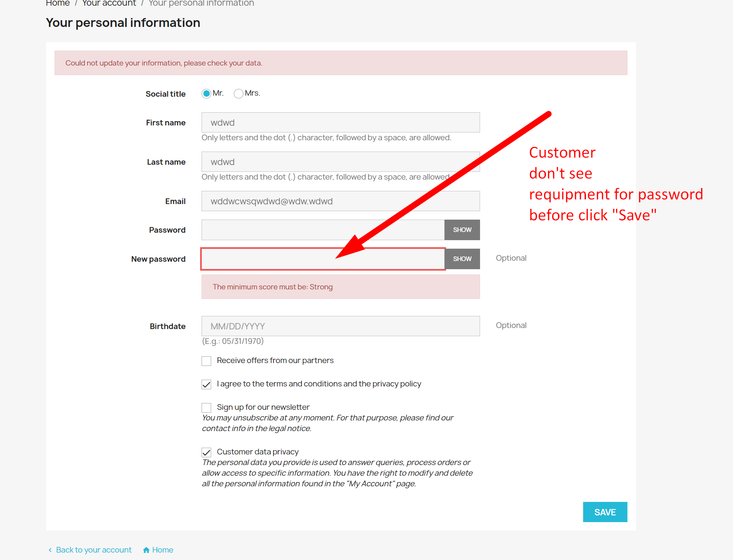Enable "Receive offers from our partners"

(206, 361)
